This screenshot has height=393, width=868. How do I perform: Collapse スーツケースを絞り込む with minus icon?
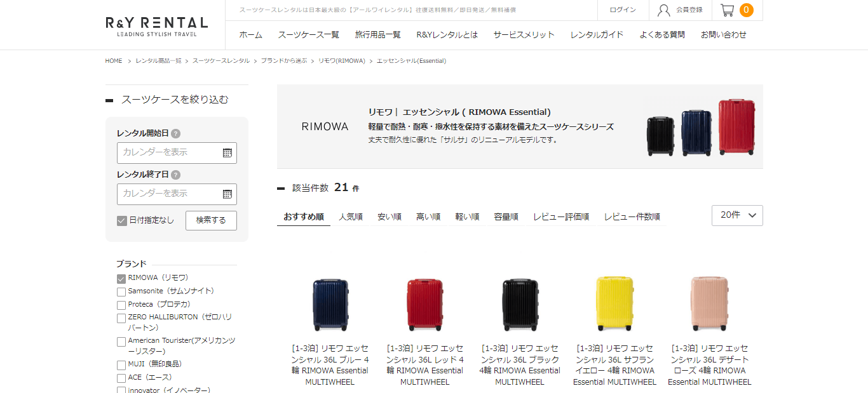pos(109,100)
